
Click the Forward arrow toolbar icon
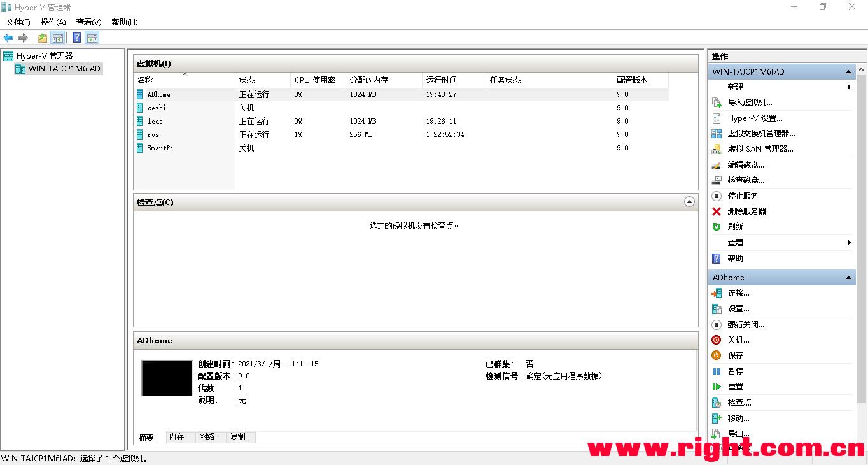pos(23,38)
